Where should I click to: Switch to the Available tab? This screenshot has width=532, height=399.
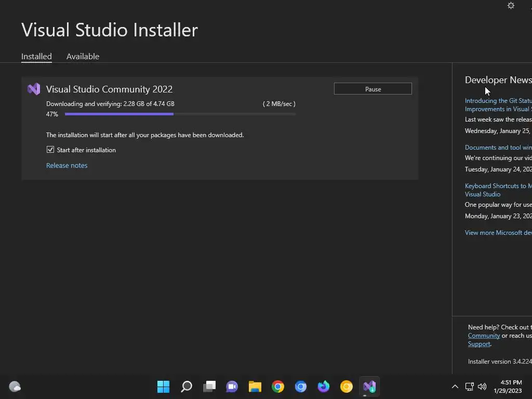(83, 56)
